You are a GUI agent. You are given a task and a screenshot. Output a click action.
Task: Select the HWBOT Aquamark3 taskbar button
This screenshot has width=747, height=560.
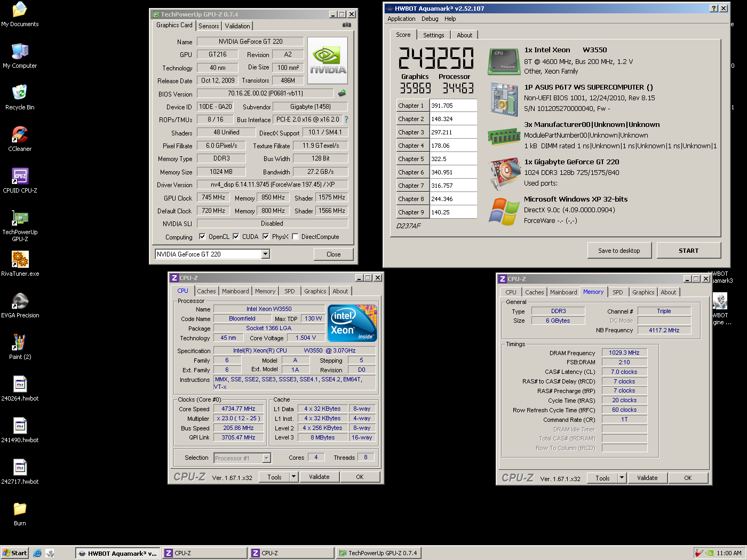click(118, 553)
